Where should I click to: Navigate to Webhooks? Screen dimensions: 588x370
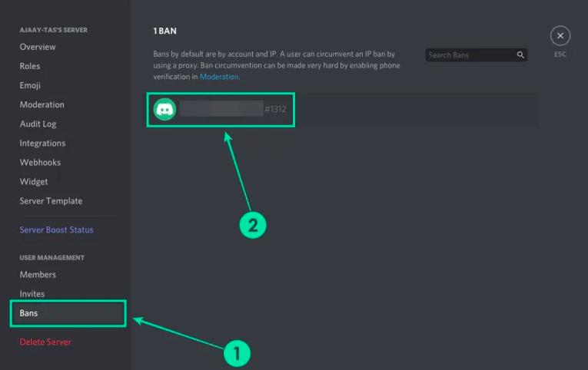click(x=40, y=162)
